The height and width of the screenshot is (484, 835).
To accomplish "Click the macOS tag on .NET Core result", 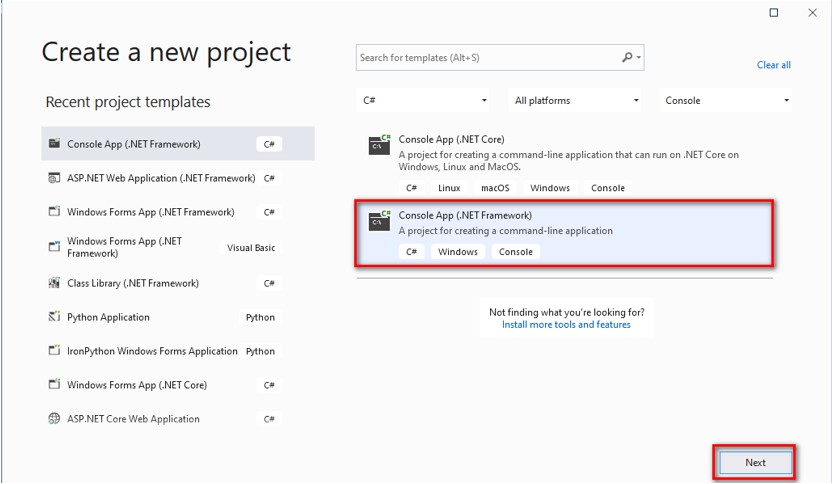I will point(495,187).
